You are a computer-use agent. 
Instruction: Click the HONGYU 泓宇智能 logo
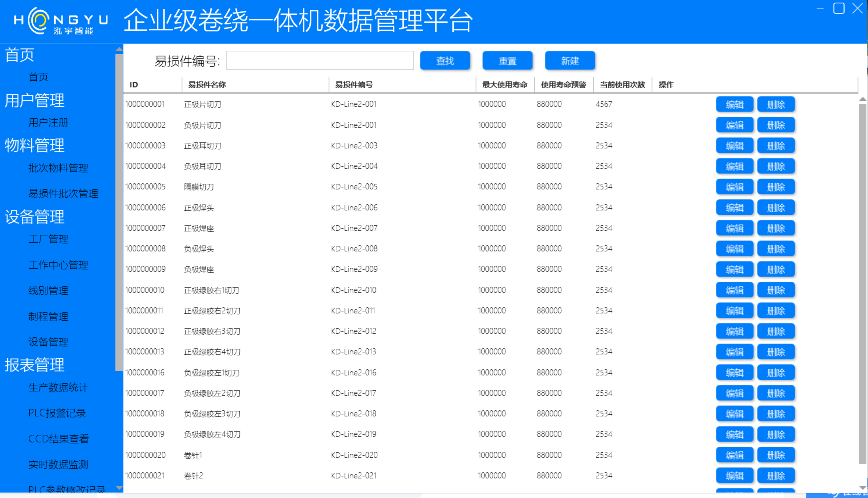coord(61,21)
